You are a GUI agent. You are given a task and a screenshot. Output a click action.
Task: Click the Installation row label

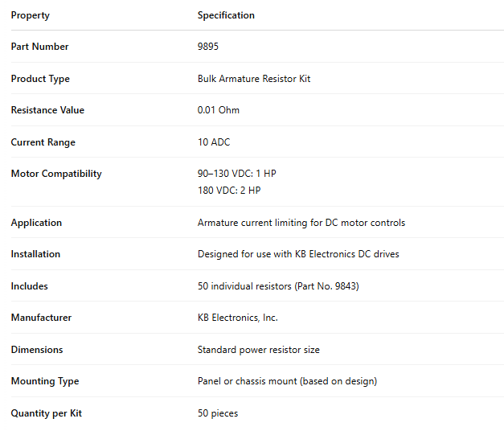click(x=35, y=254)
